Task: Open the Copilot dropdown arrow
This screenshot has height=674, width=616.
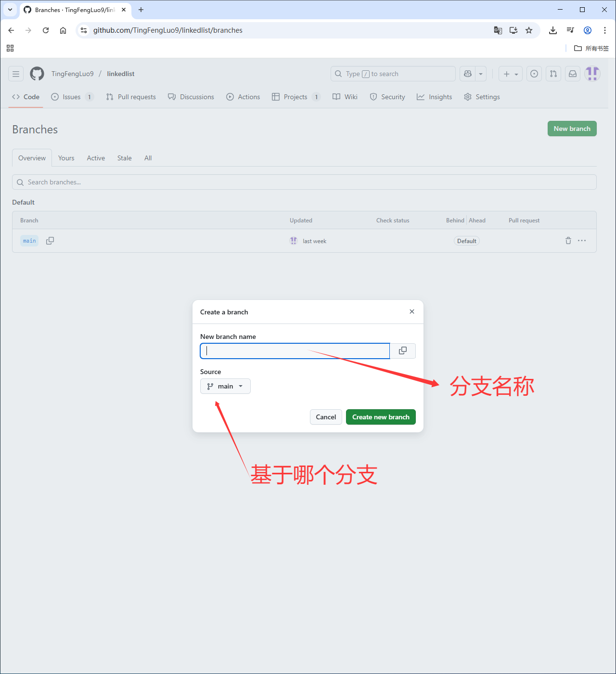Action: [481, 74]
